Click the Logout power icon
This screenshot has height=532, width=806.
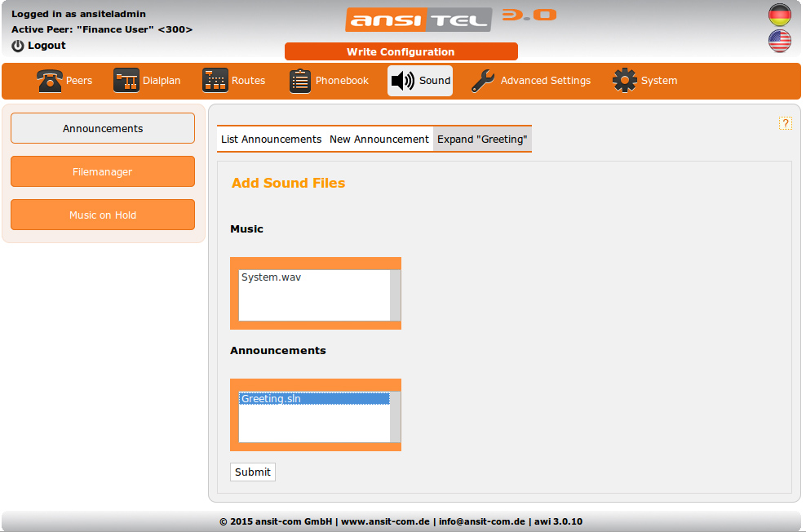[18, 46]
